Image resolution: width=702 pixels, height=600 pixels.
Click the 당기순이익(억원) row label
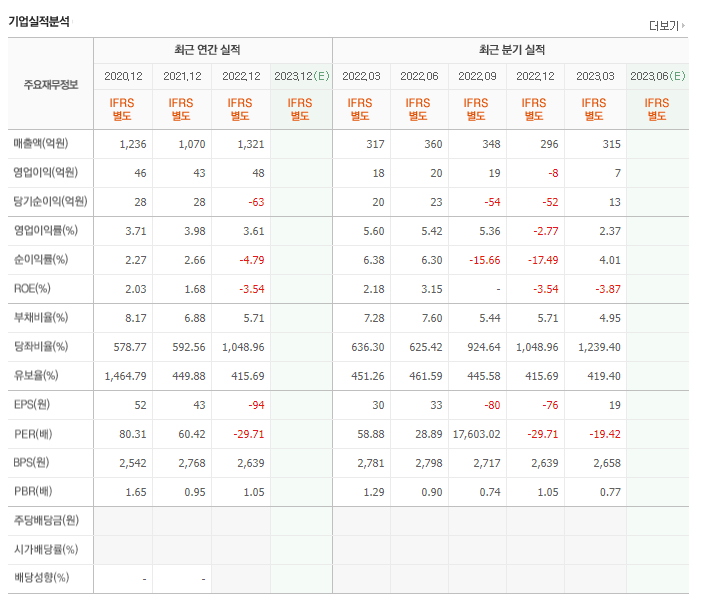tap(50, 201)
